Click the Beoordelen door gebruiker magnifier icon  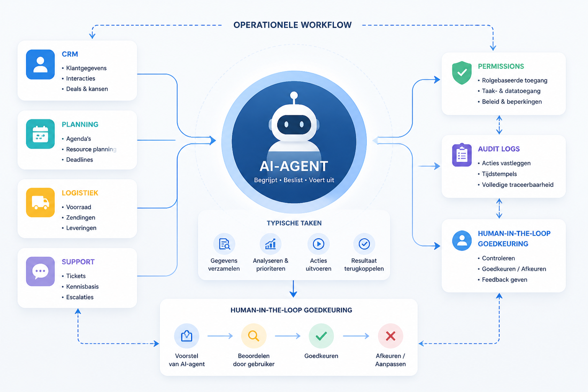point(253,336)
